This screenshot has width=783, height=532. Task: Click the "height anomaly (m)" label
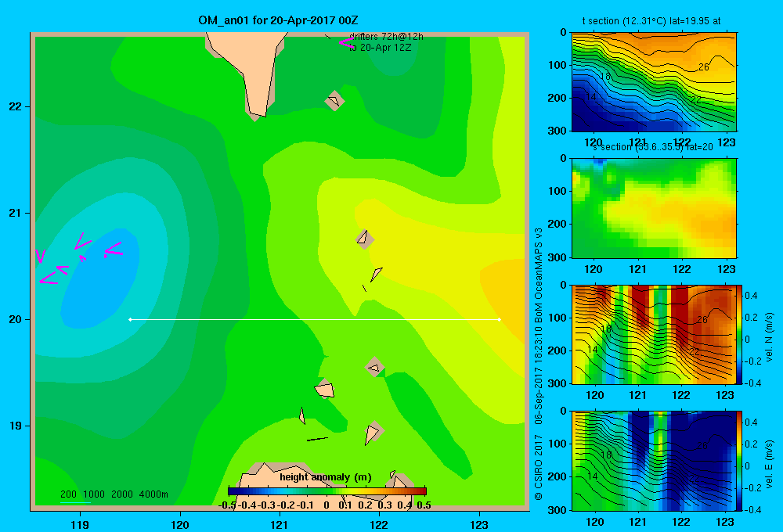pos(326,477)
